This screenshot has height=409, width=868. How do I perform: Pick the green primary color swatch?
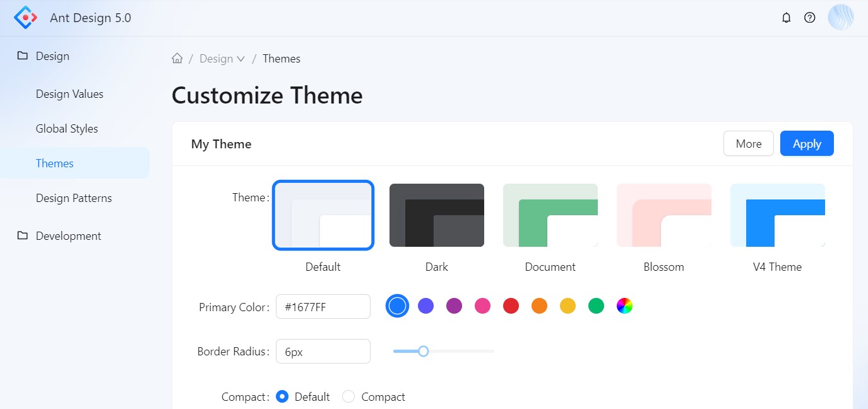click(x=596, y=306)
